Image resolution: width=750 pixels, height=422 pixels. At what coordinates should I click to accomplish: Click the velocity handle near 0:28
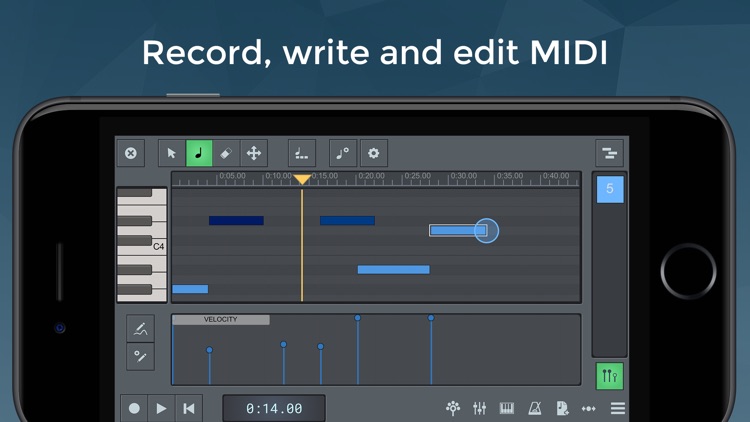coord(431,318)
